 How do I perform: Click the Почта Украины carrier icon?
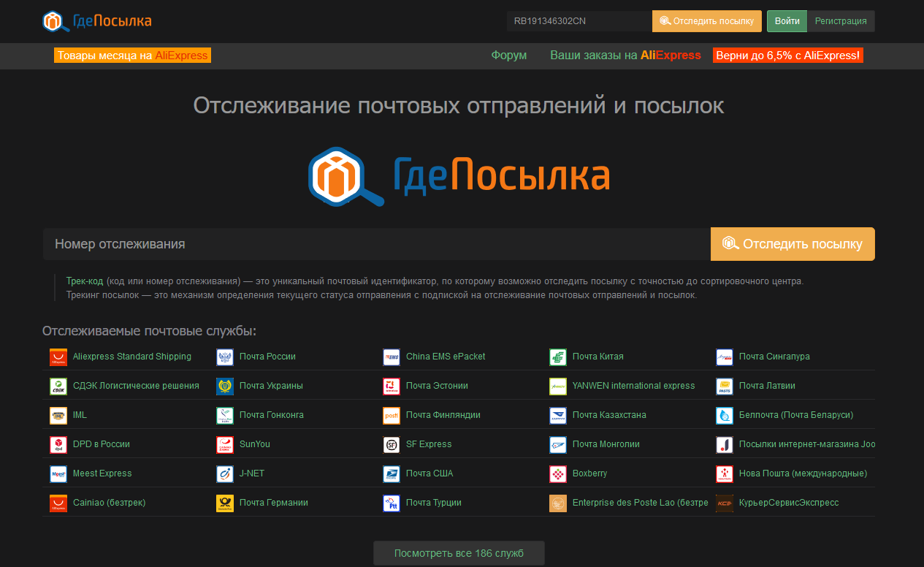click(225, 387)
